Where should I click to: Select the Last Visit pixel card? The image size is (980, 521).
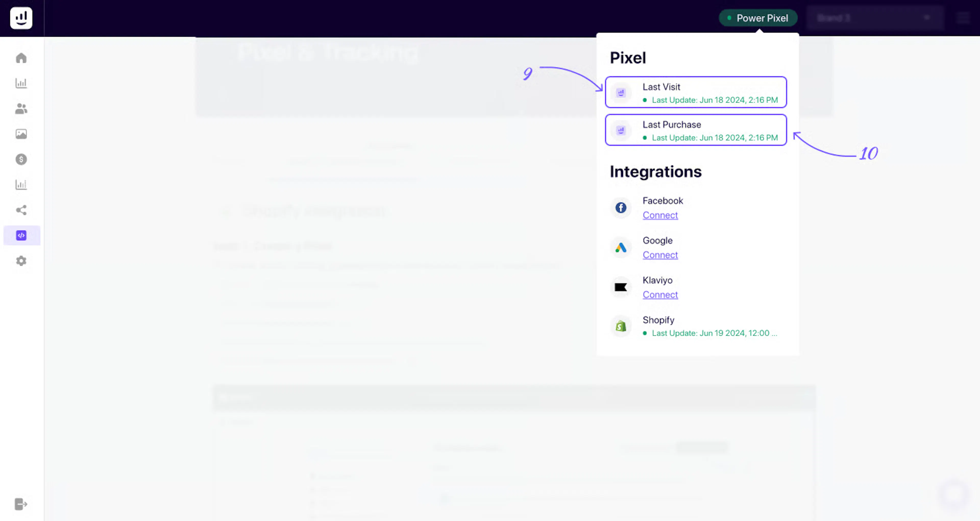696,92
